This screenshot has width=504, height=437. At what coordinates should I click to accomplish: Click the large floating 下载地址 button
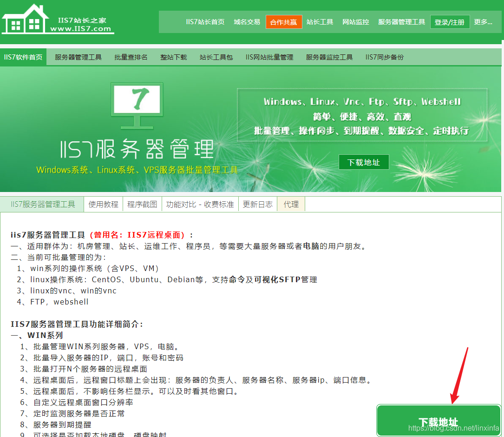click(x=439, y=421)
